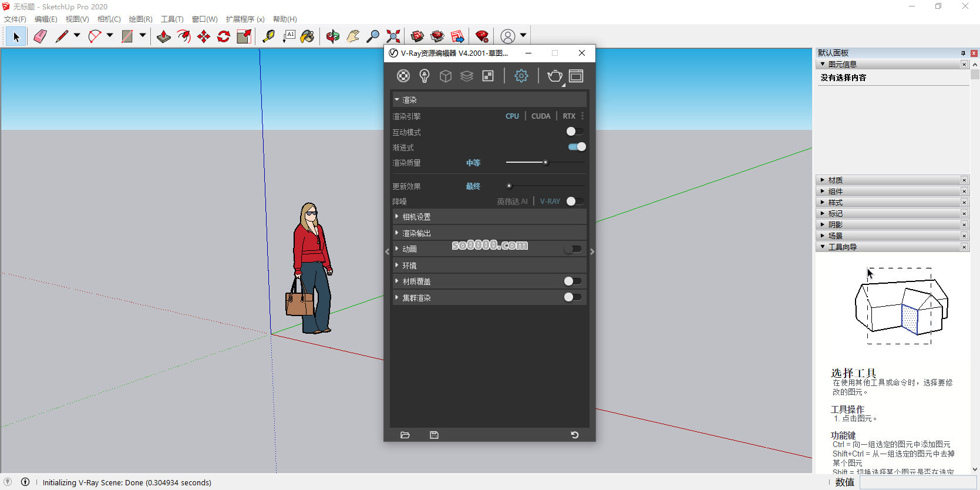Start render with teapot icon

[554, 76]
